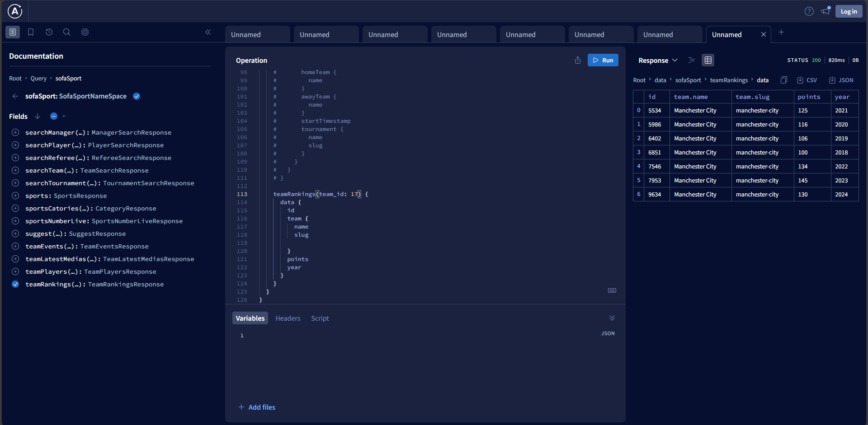Add the searchPlayer field

coord(15,145)
